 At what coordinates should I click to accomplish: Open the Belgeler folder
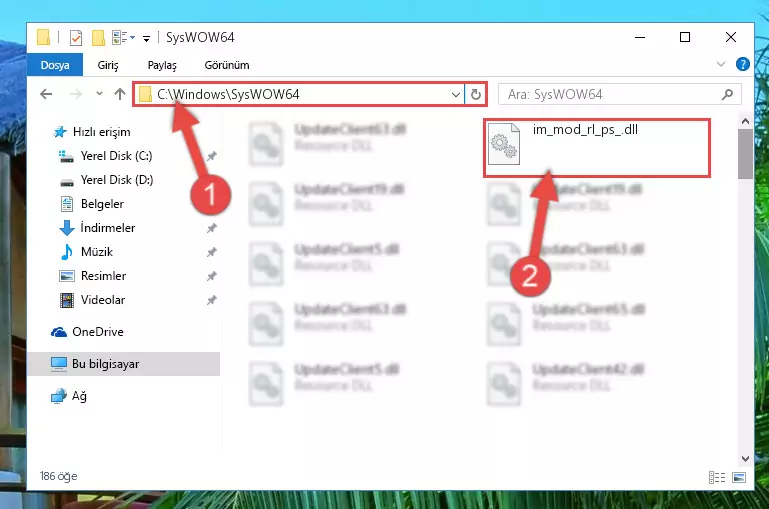(102, 204)
